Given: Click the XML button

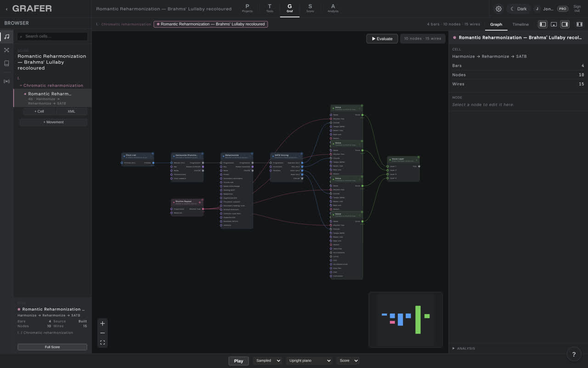Looking at the screenshot, I should click(x=71, y=111).
